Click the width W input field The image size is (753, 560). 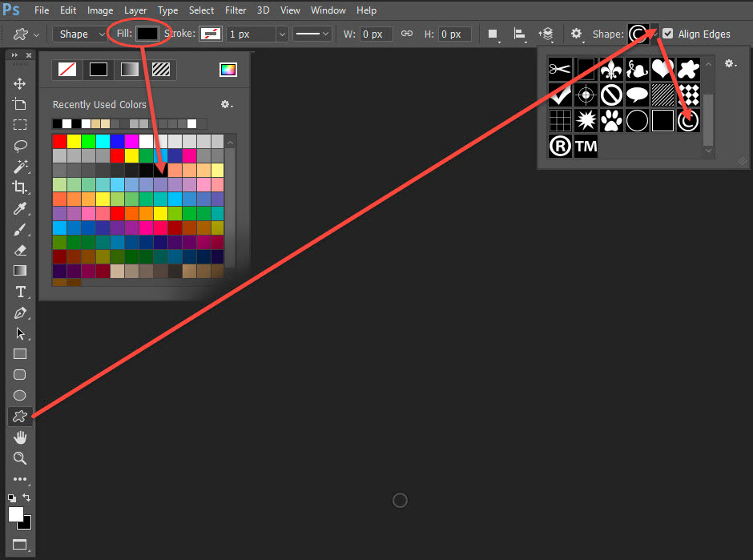(x=376, y=34)
